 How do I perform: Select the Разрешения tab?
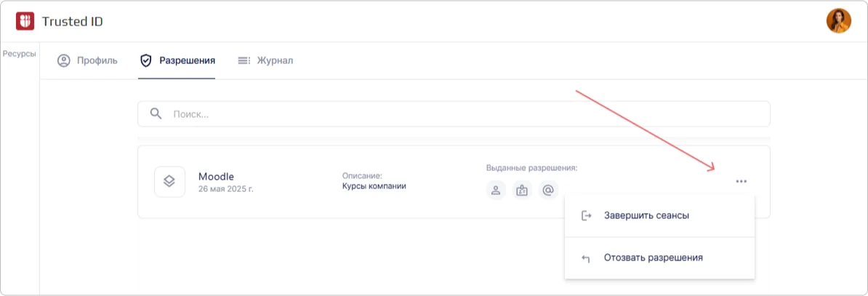177,60
